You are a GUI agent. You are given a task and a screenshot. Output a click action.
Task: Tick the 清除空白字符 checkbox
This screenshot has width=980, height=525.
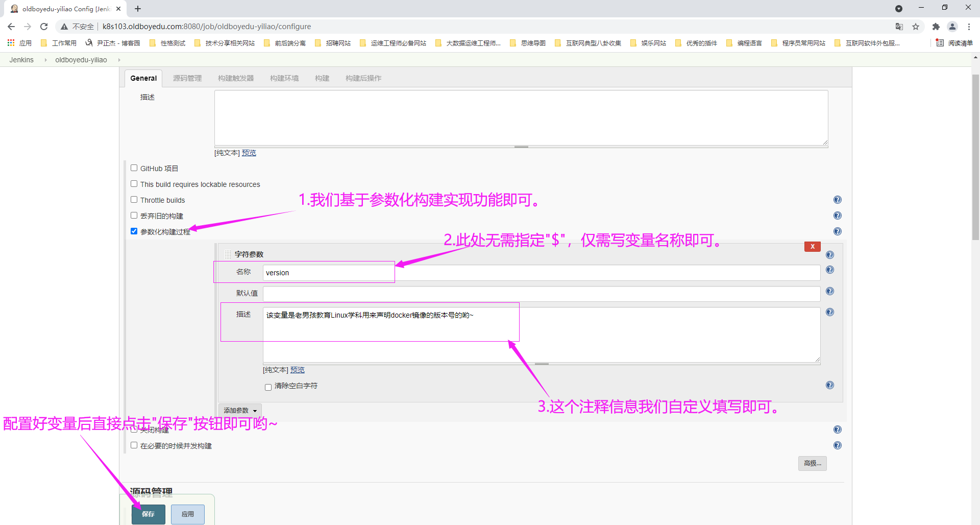point(268,387)
